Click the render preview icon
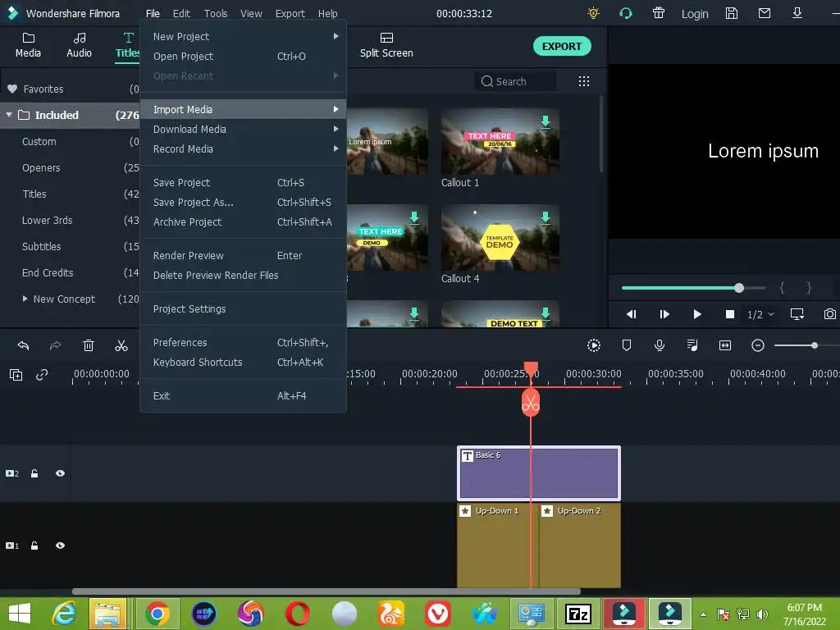Screen dimensions: 840x630 coord(594,345)
